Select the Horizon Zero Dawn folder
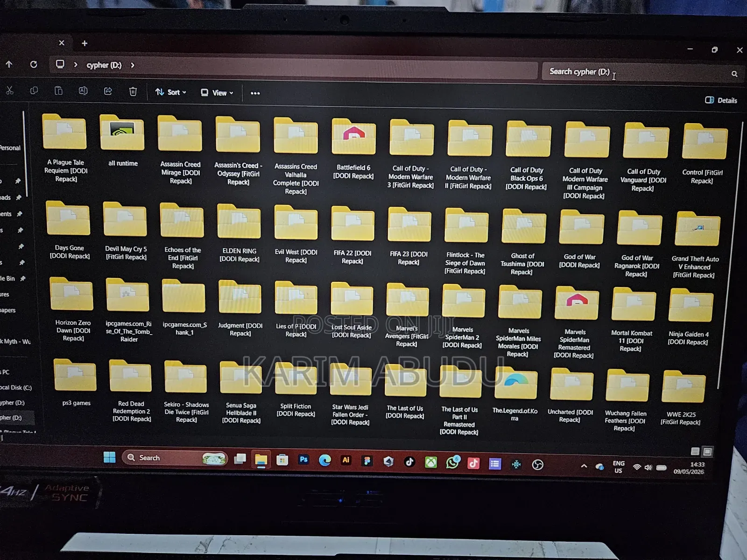The height and width of the screenshot is (560, 747). 72,310
